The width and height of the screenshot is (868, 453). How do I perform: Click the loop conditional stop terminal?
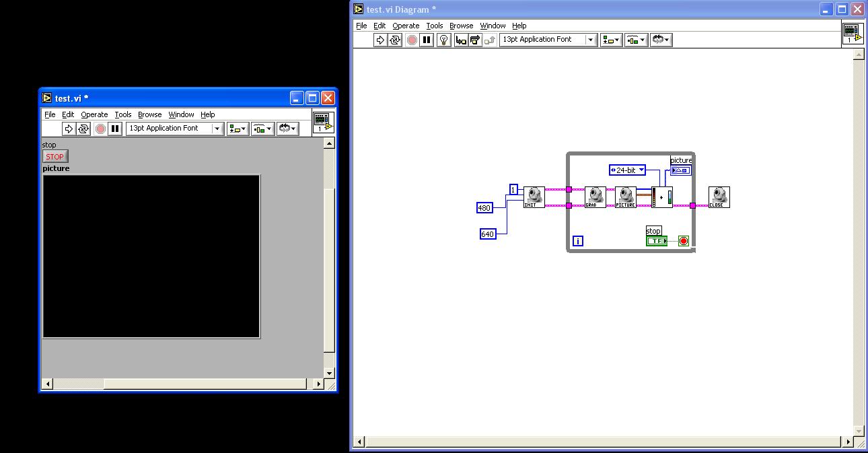pyautogui.click(x=684, y=241)
